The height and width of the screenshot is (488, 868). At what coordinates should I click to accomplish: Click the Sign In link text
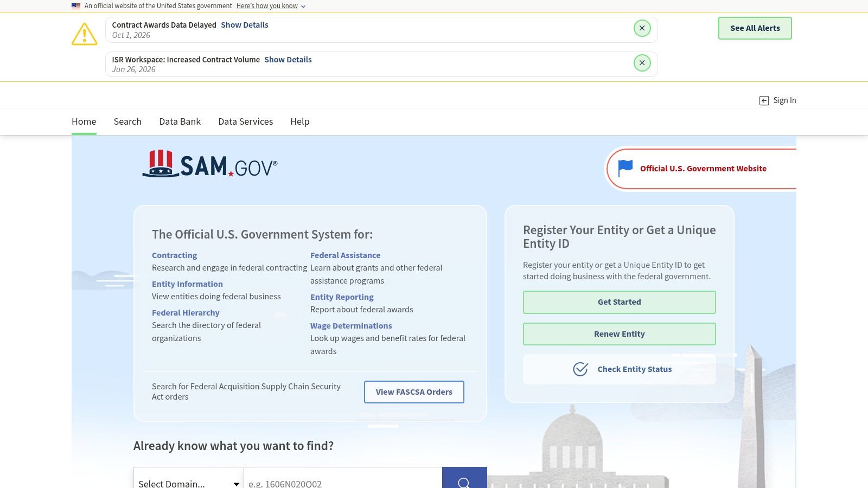[x=784, y=100]
